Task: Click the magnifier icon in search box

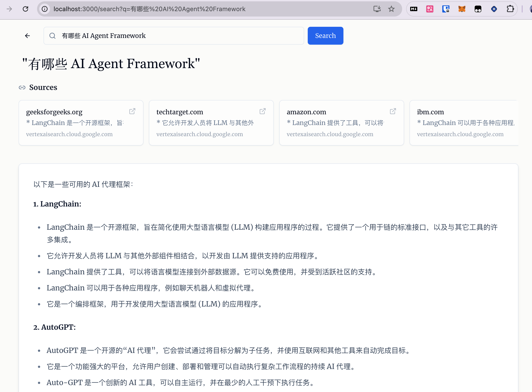Action: [x=52, y=36]
